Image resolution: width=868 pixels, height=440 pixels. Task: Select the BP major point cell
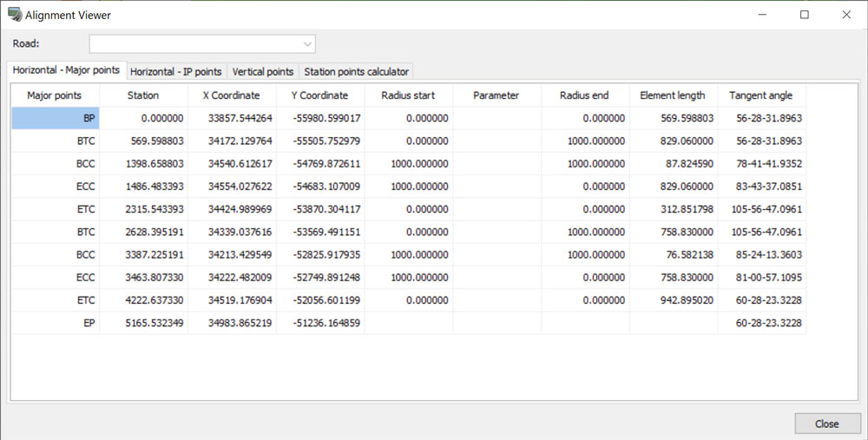(56, 118)
